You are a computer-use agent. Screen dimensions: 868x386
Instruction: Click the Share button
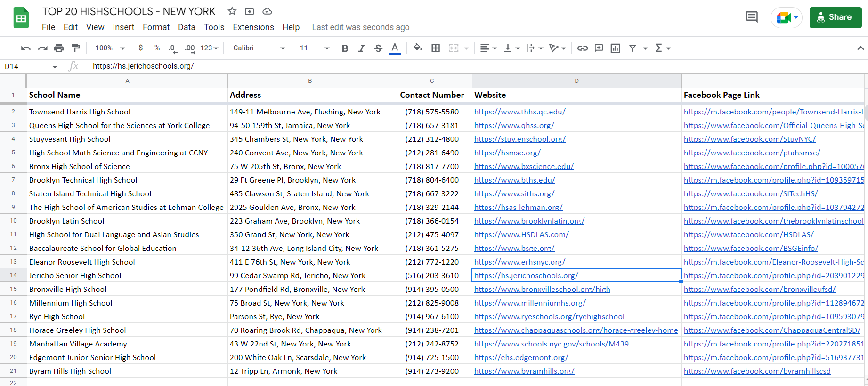[836, 17]
